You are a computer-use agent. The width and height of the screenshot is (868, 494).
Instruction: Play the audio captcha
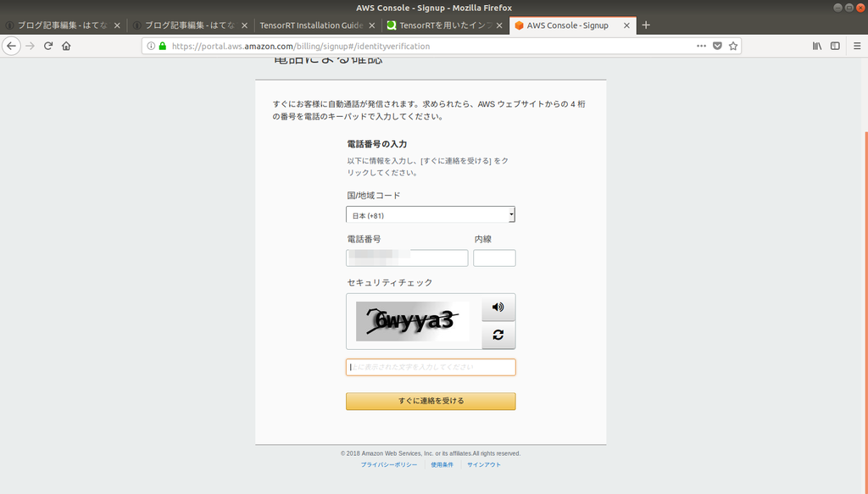point(498,307)
